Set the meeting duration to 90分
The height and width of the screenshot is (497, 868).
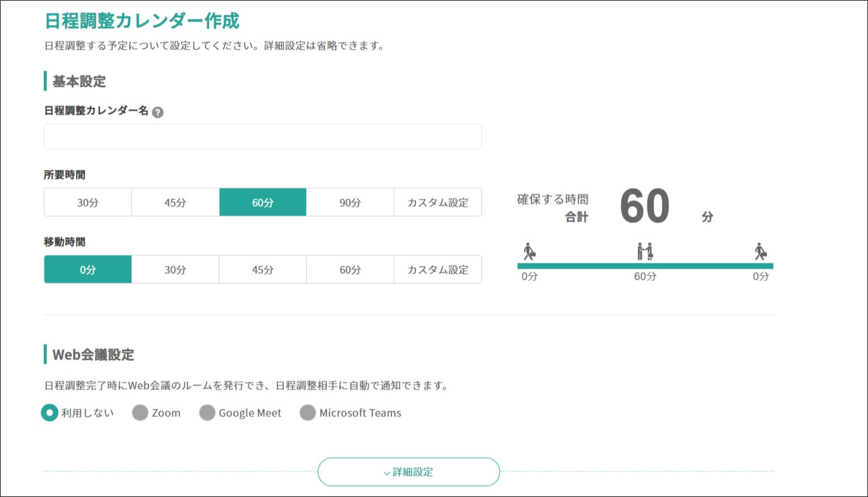click(350, 202)
